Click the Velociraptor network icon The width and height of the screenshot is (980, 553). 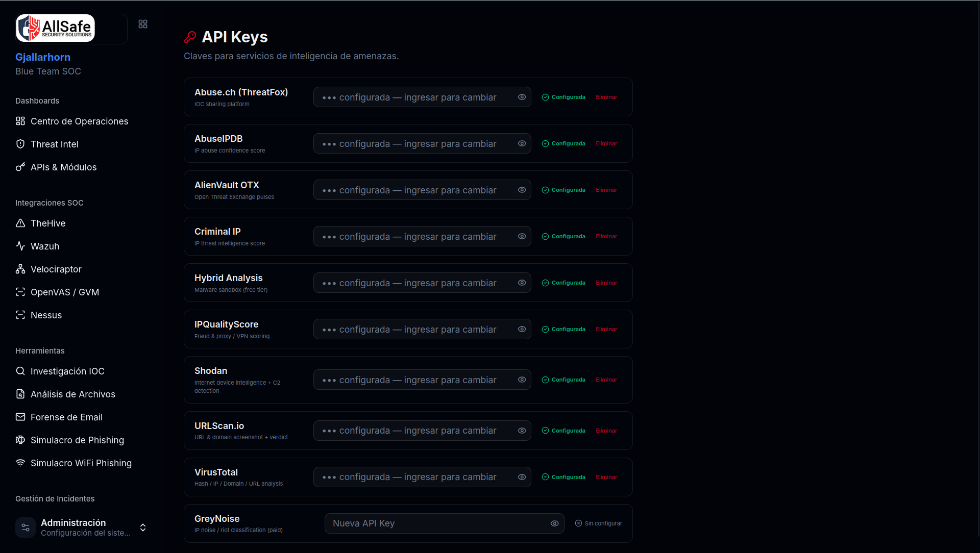(20, 269)
